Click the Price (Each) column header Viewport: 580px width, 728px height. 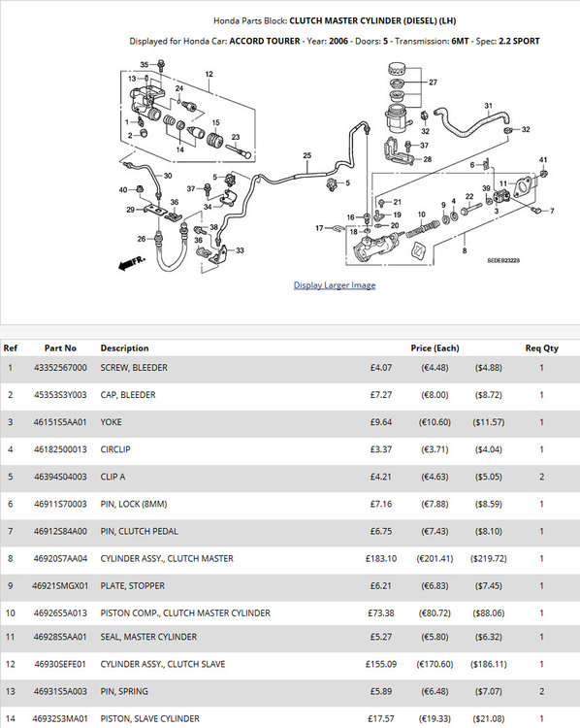pos(435,348)
